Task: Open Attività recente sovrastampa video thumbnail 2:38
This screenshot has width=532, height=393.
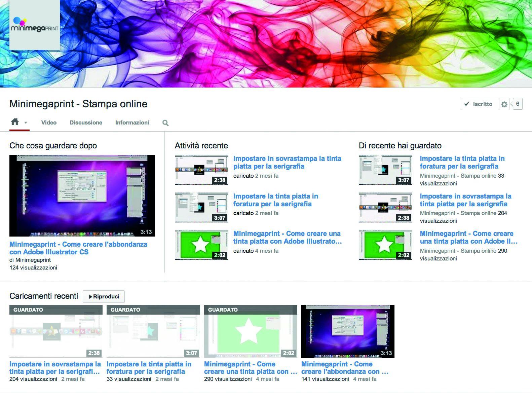Action: tap(201, 170)
